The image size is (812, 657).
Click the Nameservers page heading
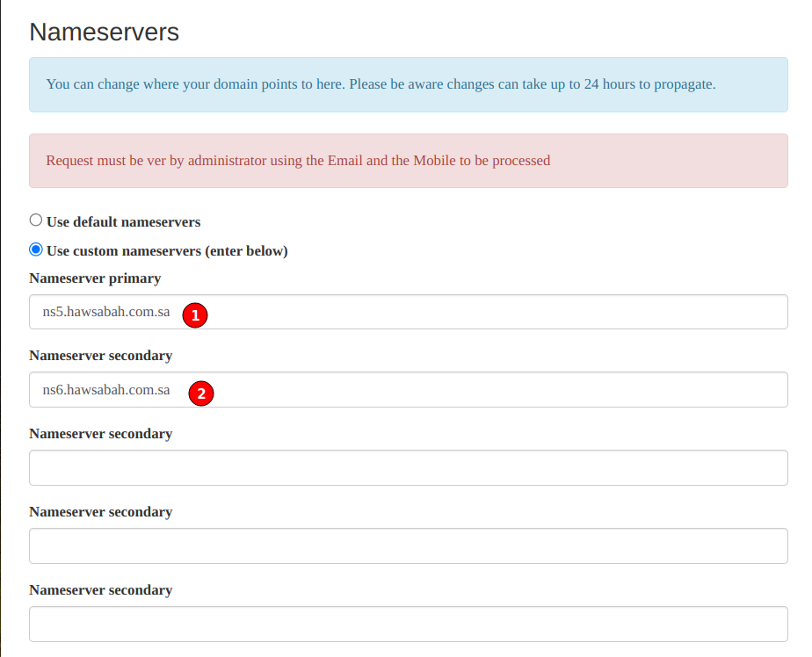(104, 32)
